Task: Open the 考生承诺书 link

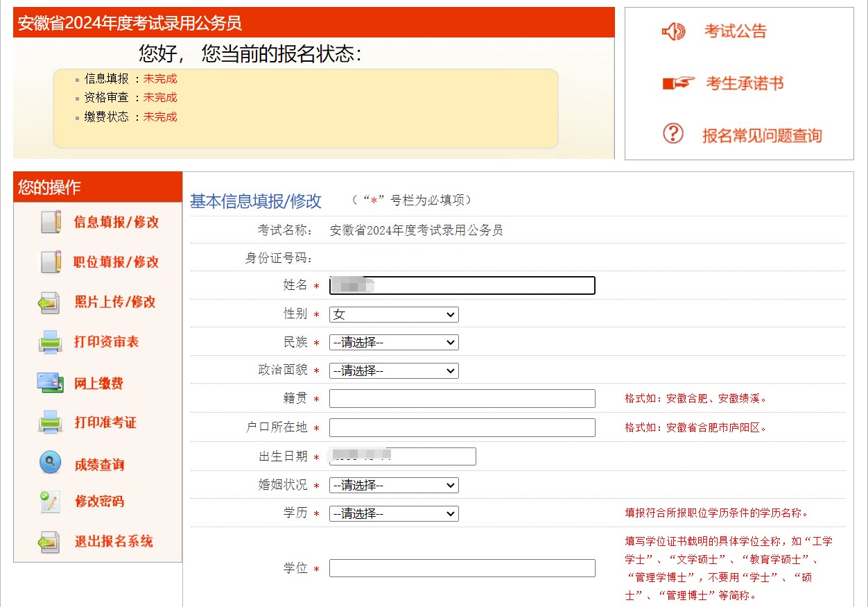Action: point(744,84)
